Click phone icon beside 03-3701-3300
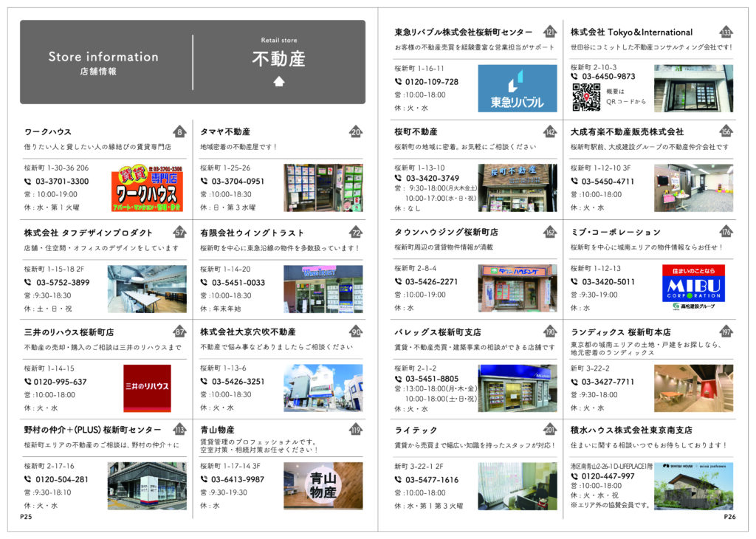Viewport: 756px width, 539px height. tap(28, 182)
